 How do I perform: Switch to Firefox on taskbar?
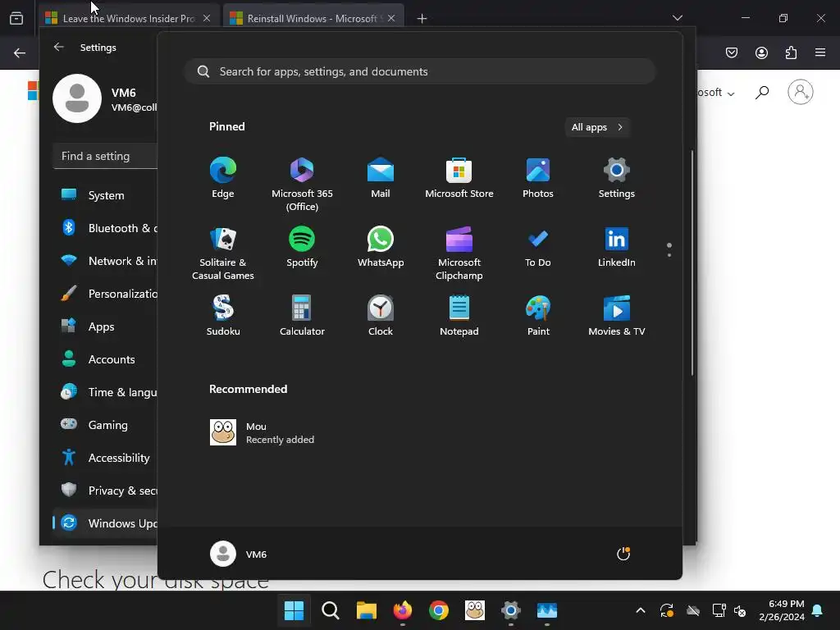point(402,610)
